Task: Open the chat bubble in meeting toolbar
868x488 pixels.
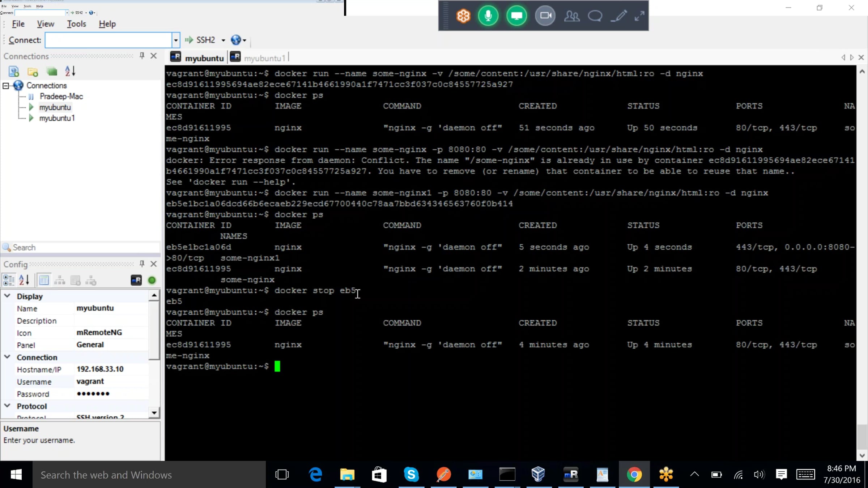Action: click(595, 16)
